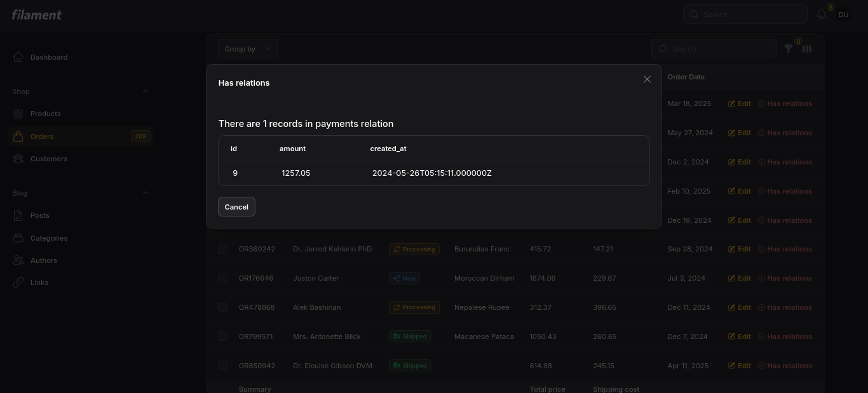
Task: Click the Customers group icon in sidebar
Action: (18, 159)
